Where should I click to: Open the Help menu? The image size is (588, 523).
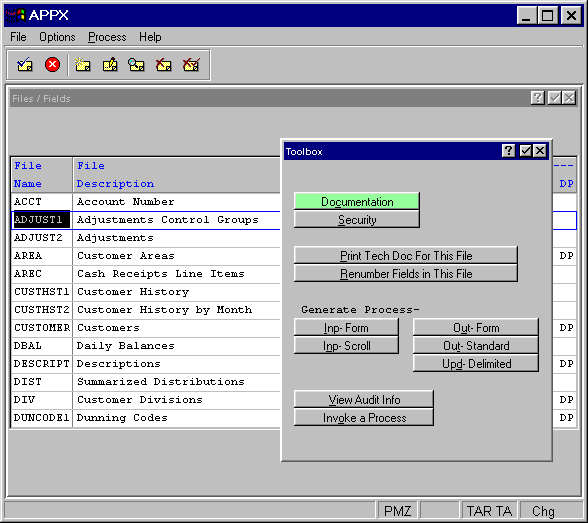(150, 37)
